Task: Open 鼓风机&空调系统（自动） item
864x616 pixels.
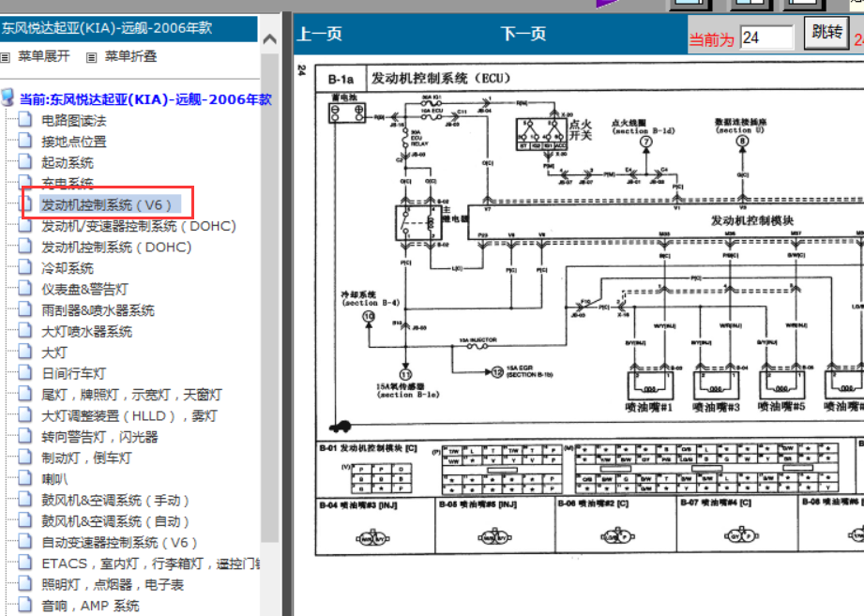Action: coord(115,520)
